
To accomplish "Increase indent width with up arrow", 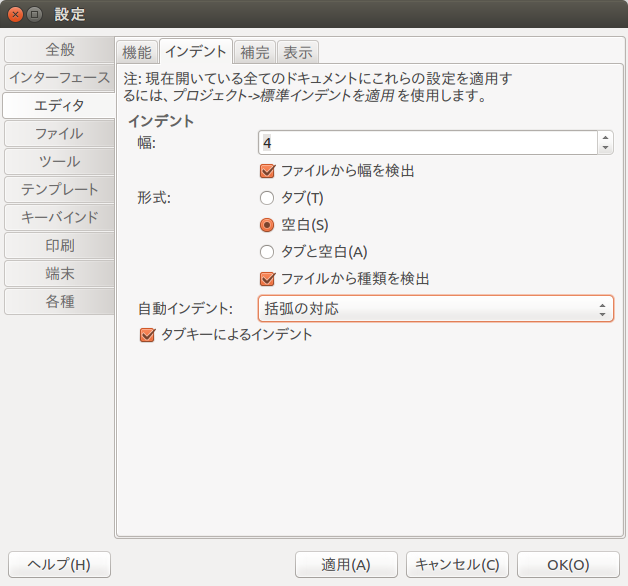I will click(x=605, y=137).
